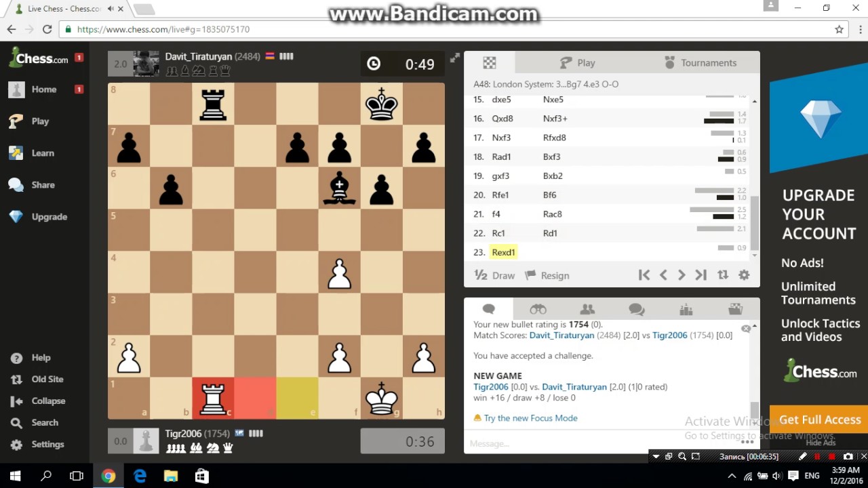Image resolution: width=868 pixels, height=488 pixels.
Task: Select move 16. Qxd8
Action: 502,119
